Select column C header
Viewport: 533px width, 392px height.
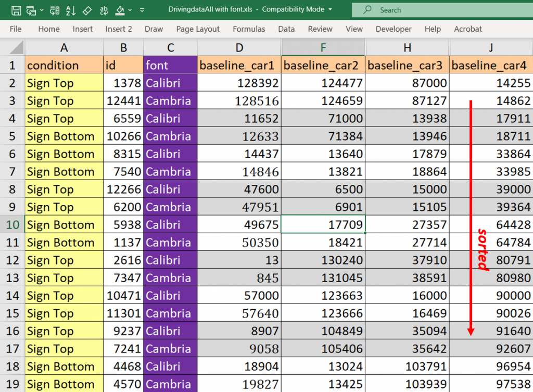[171, 47]
